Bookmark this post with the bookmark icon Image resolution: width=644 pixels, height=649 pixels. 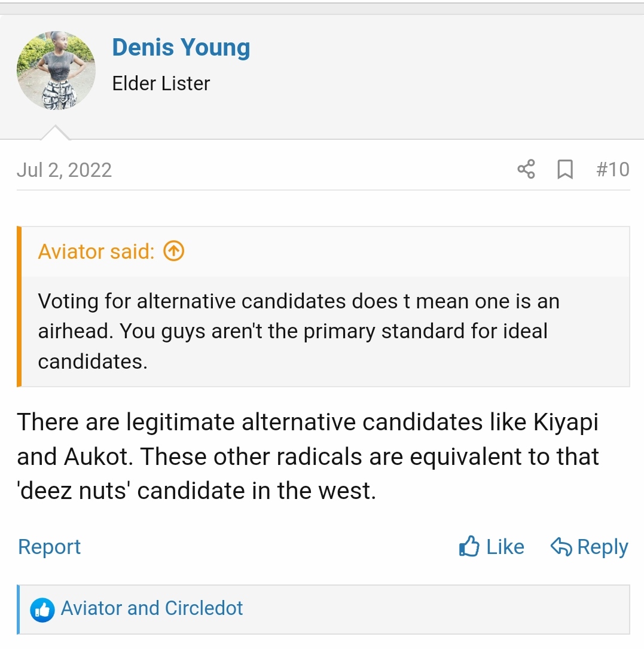tap(564, 170)
